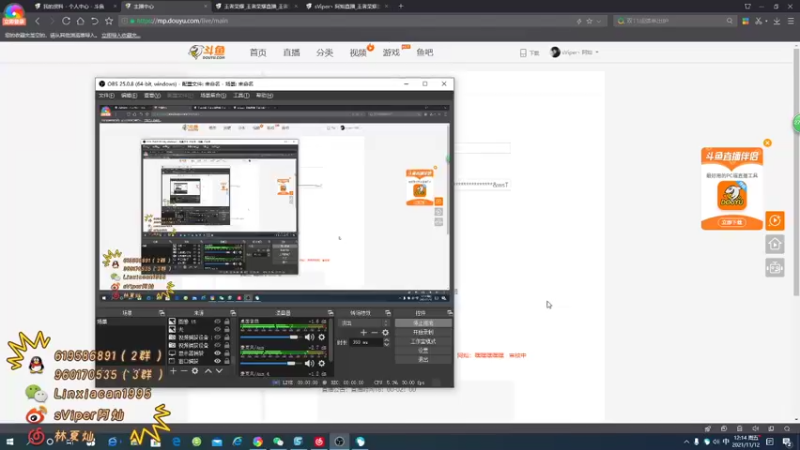Viewport: 800px width, 450px height.
Task: Open OBS 文件 menu
Action: pyautogui.click(x=107, y=95)
